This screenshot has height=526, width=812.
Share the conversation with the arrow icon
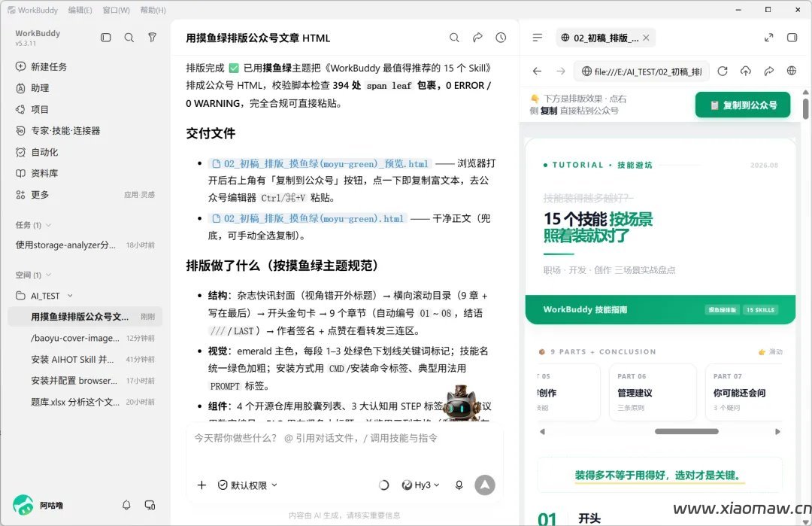click(x=477, y=38)
